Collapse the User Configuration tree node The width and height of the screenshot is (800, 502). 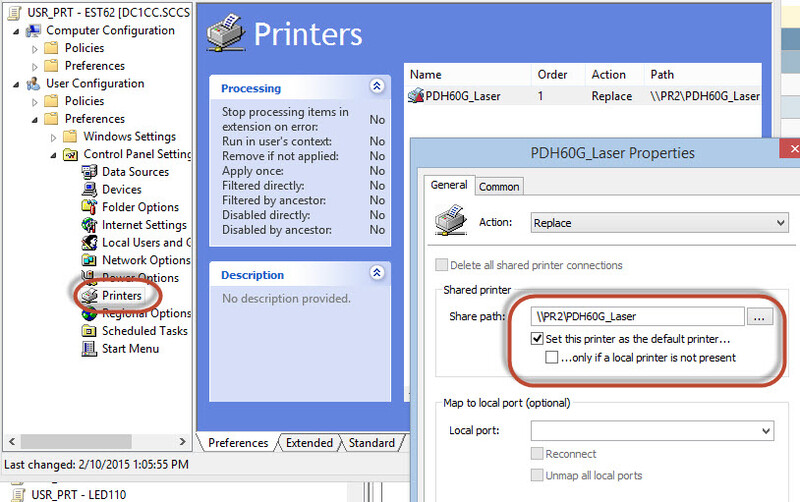(x=16, y=85)
